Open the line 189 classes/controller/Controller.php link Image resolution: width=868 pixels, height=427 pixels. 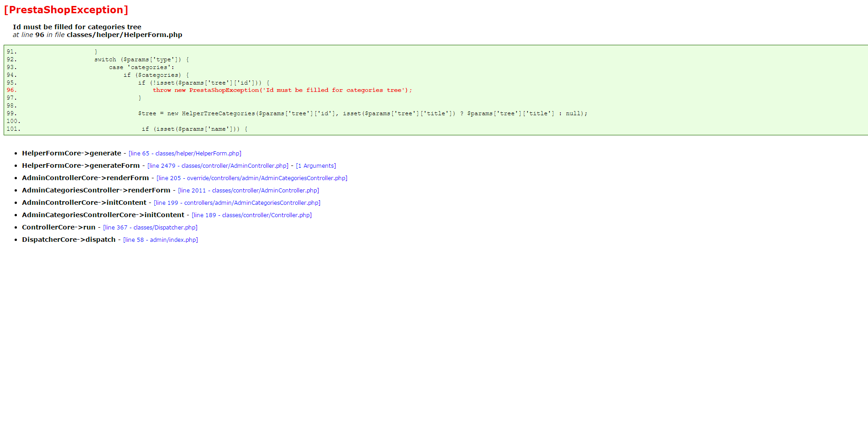[x=251, y=215]
